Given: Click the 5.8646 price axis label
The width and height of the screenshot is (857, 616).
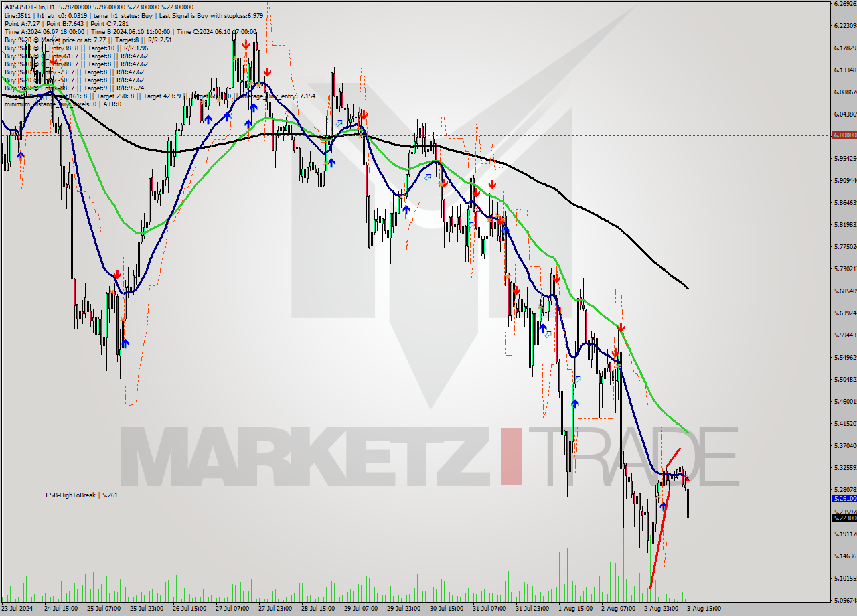Looking at the screenshot, I should (x=846, y=202).
